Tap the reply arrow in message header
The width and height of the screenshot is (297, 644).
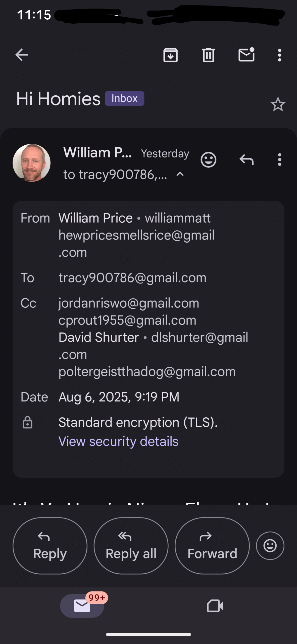click(x=246, y=160)
